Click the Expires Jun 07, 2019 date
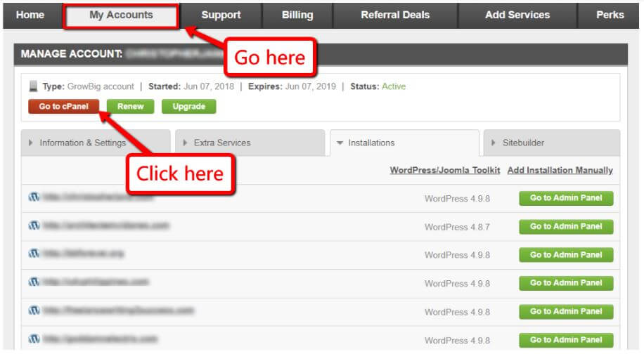The height and width of the screenshot is (354, 644). (x=311, y=86)
